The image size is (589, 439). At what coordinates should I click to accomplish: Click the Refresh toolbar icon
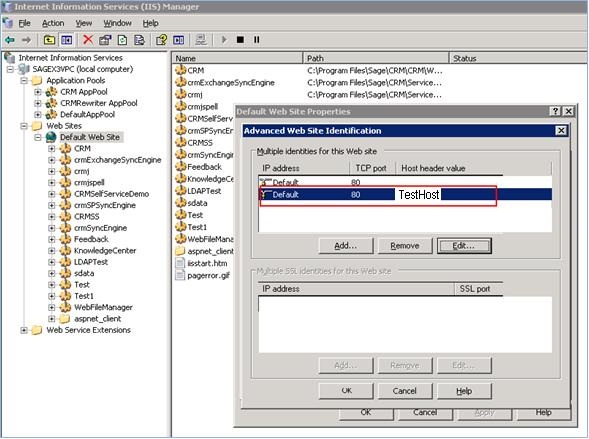click(x=122, y=39)
